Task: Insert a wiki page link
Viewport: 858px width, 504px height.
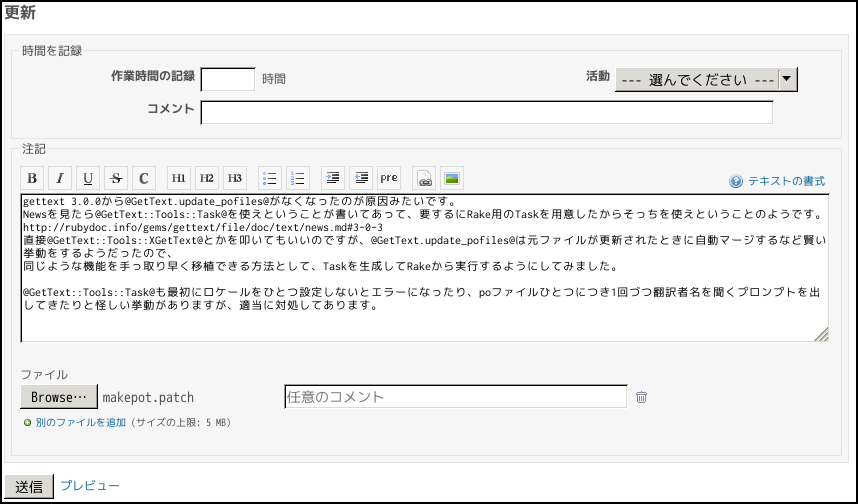Action: [x=424, y=178]
